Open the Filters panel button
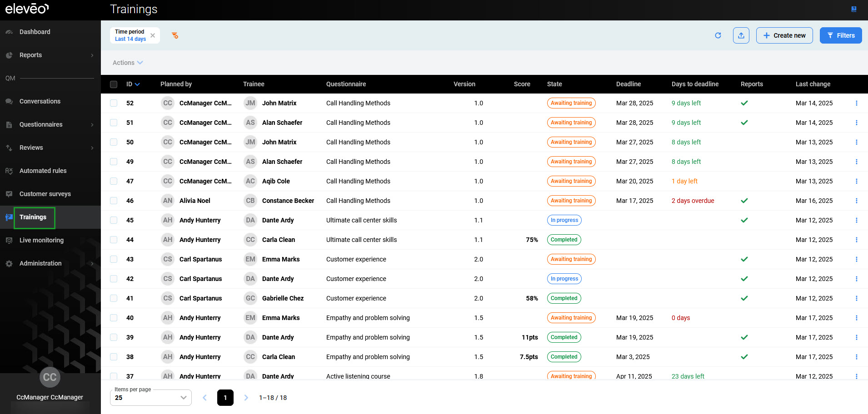The width and height of the screenshot is (868, 414). [841, 35]
